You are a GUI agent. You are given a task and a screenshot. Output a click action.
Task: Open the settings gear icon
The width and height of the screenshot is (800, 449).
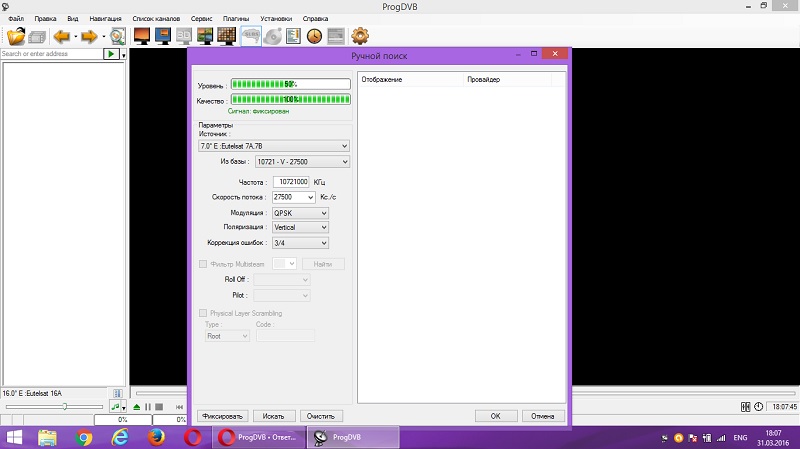coord(361,36)
